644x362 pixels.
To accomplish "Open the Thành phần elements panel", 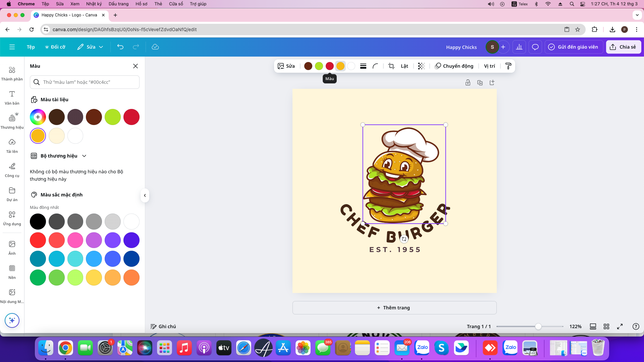I will 12,73.
